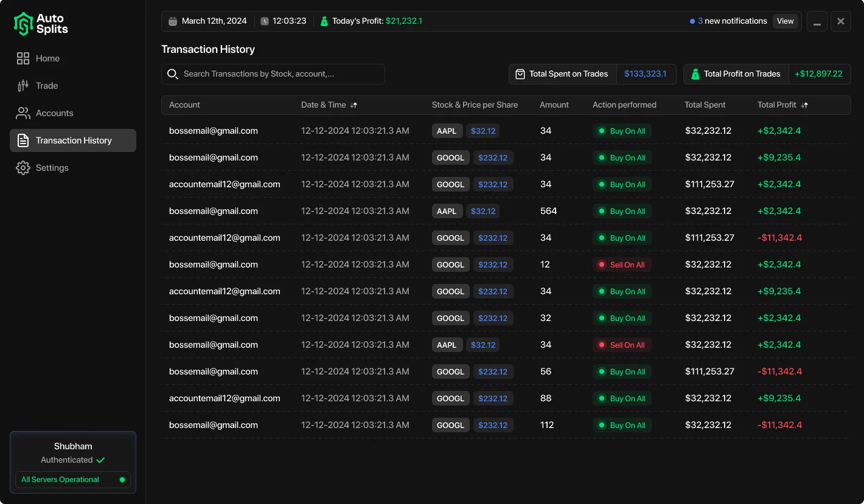Minimize the Auto Splits window
This screenshot has height=504, width=864.
point(817,21)
